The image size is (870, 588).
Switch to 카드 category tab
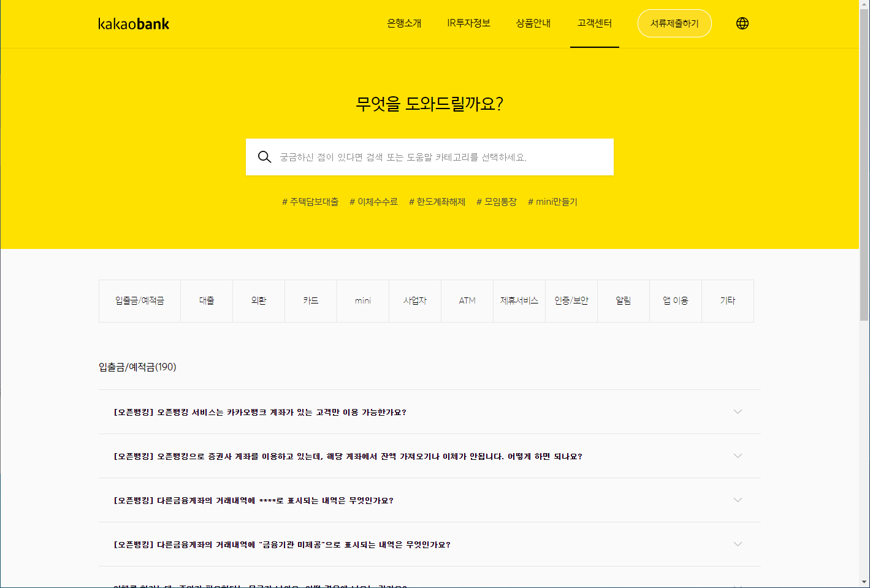click(311, 301)
